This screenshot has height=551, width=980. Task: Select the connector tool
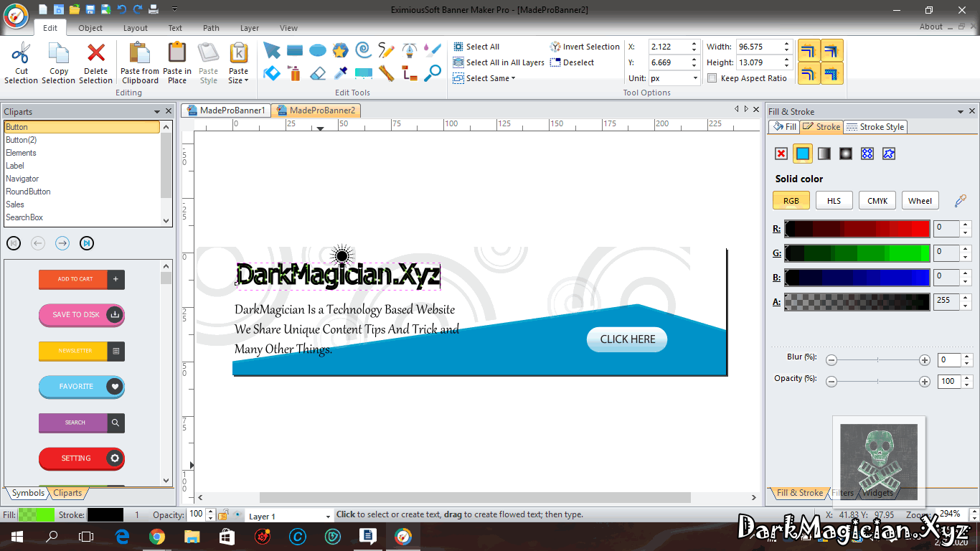pos(409,72)
